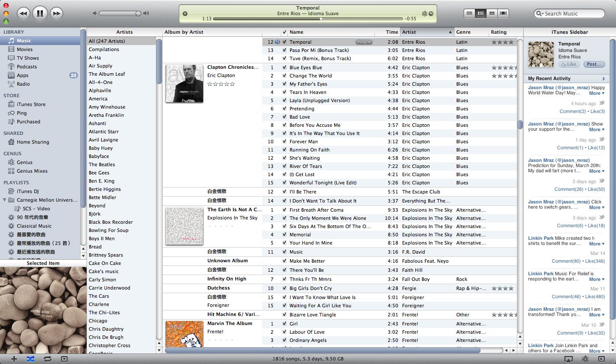
Task: Click the Like(3) link
Action: (598, 111)
